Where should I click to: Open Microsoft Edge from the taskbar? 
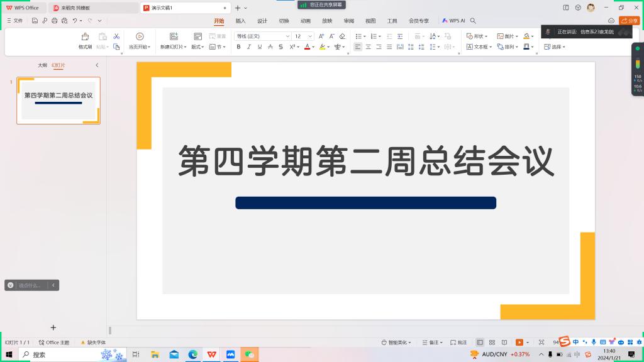(193, 354)
